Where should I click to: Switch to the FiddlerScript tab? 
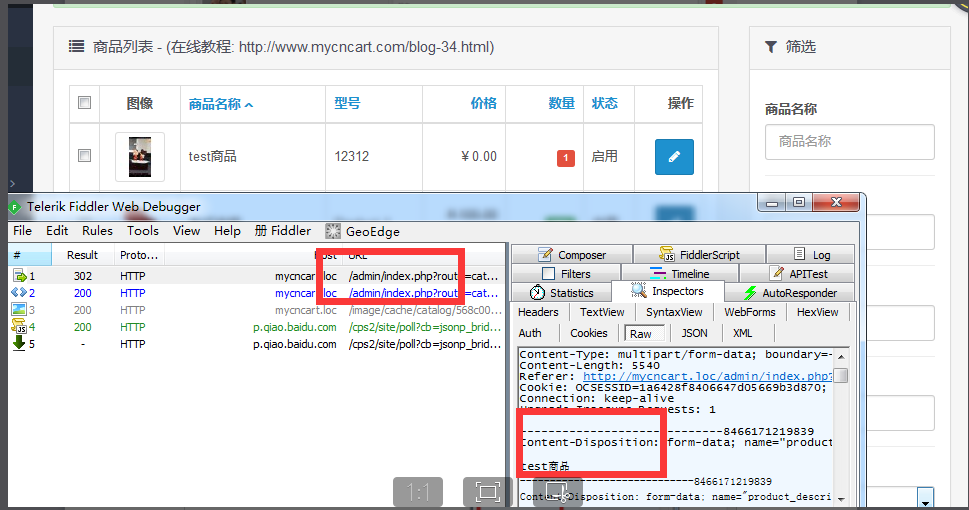point(699,255)
